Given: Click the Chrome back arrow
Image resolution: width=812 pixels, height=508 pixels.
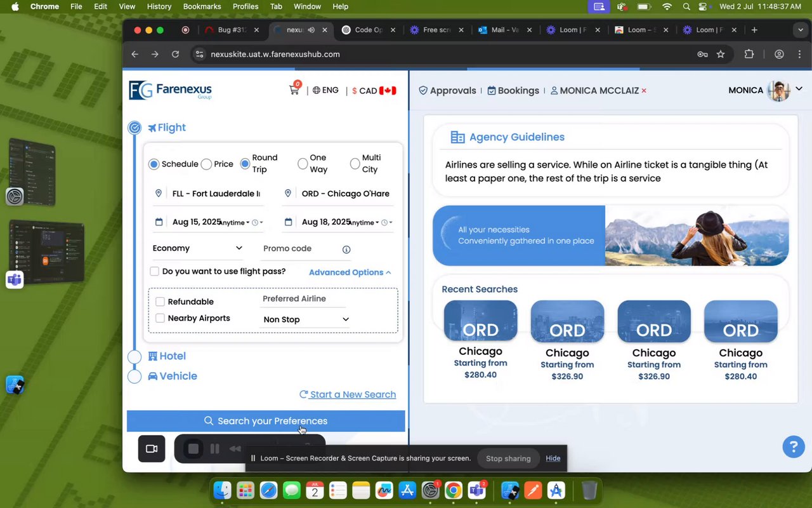Looking at the screenshot, I should tap(135, 55).
